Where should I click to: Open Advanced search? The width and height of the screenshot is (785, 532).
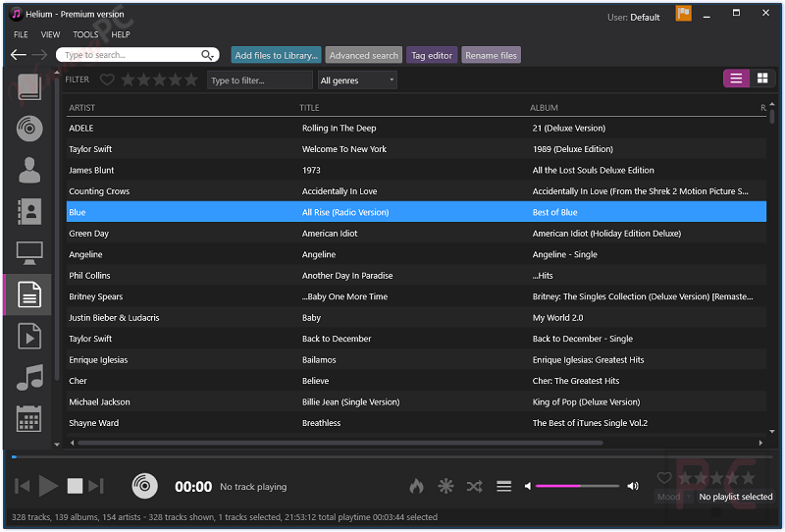tap(363, 55)
